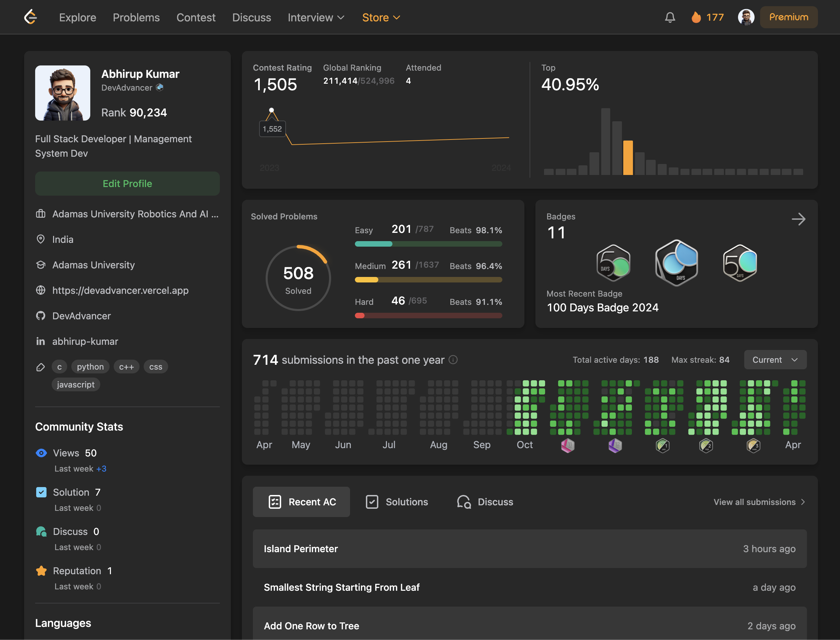Open Explore in the navigation bar
840x640 pixels.
coord(78,18)
